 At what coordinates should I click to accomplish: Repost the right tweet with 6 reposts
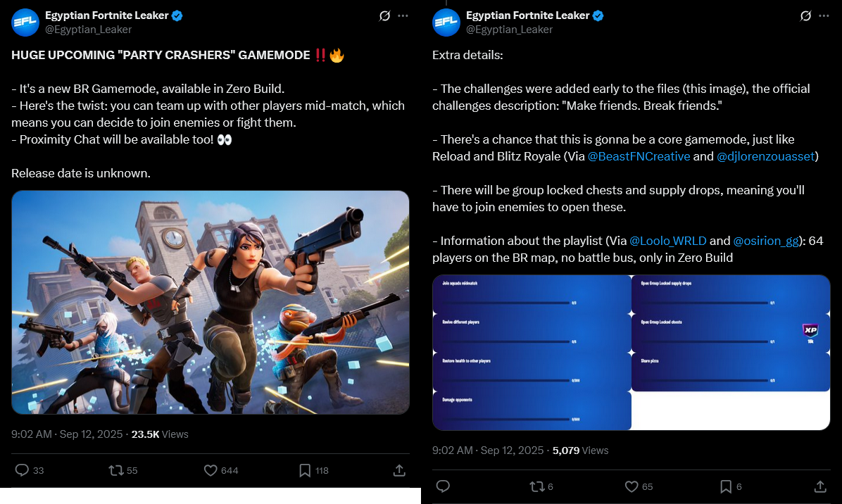click(537, 487)
